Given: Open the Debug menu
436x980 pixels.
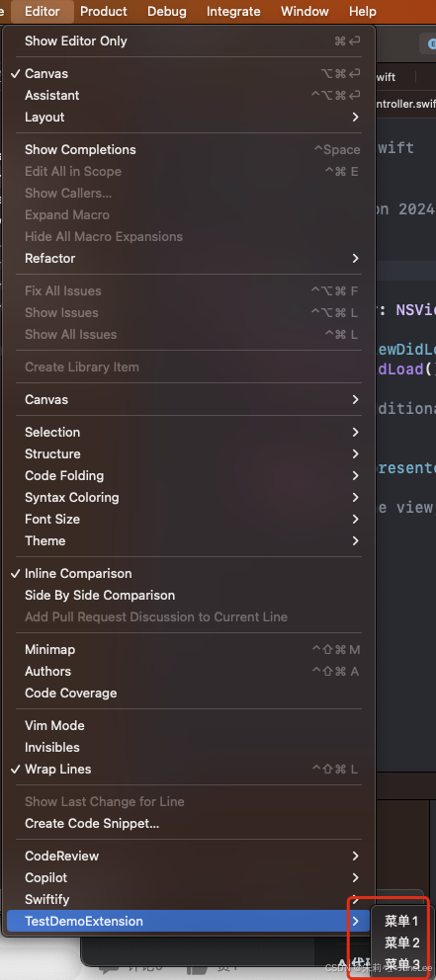Looking at the screenshot, I should [167, 11].
